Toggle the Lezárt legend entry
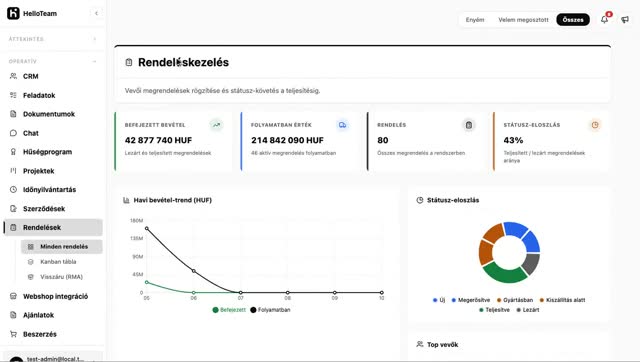Screen dimensions: 640x362 pyautogui.click(x=528, y=310)
